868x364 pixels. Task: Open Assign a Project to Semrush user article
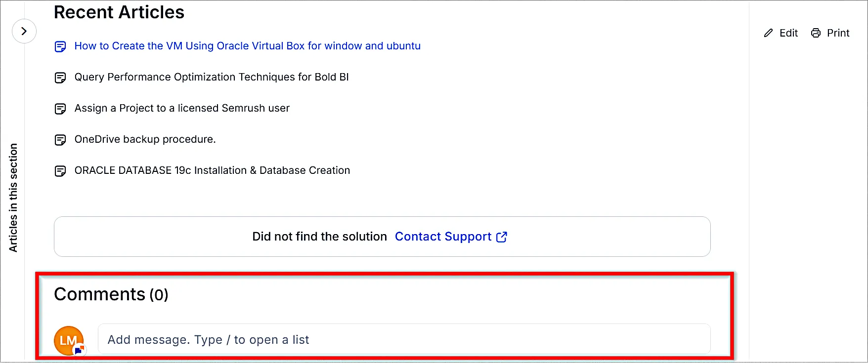182,108
